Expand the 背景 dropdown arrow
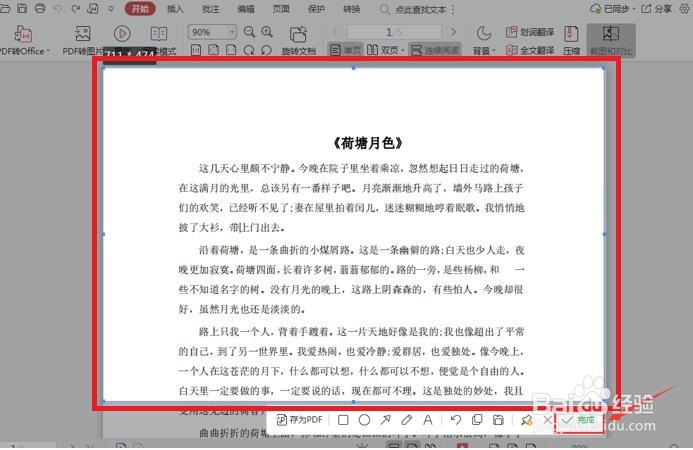The width and height of the screenshot is (693, 450). coord(494,51)
